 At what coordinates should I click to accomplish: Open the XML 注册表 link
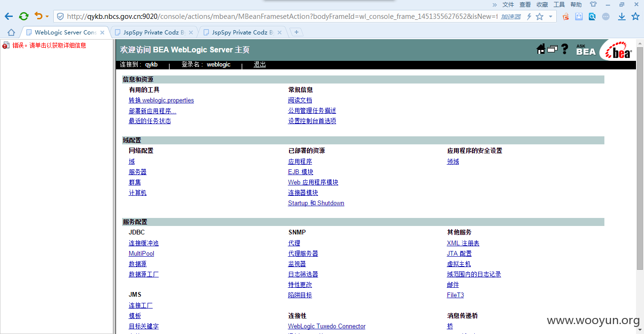point(463,243)
